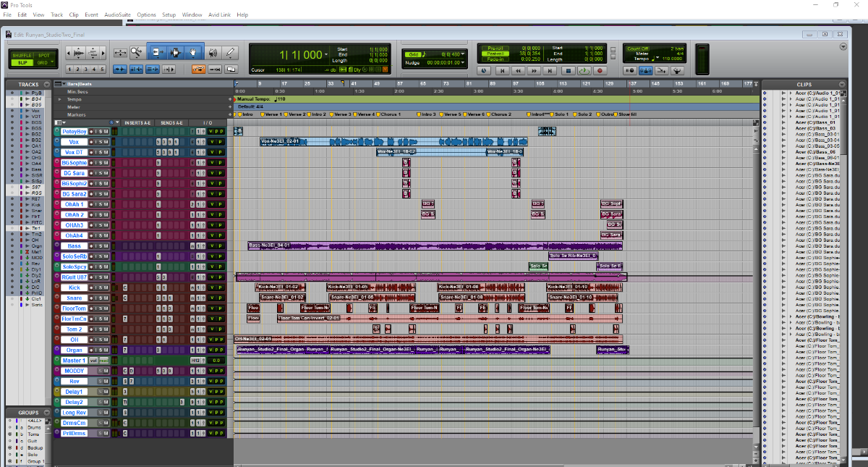Open the Clip menu
This screenshot has width=868, height=467.
click(74, 14)
